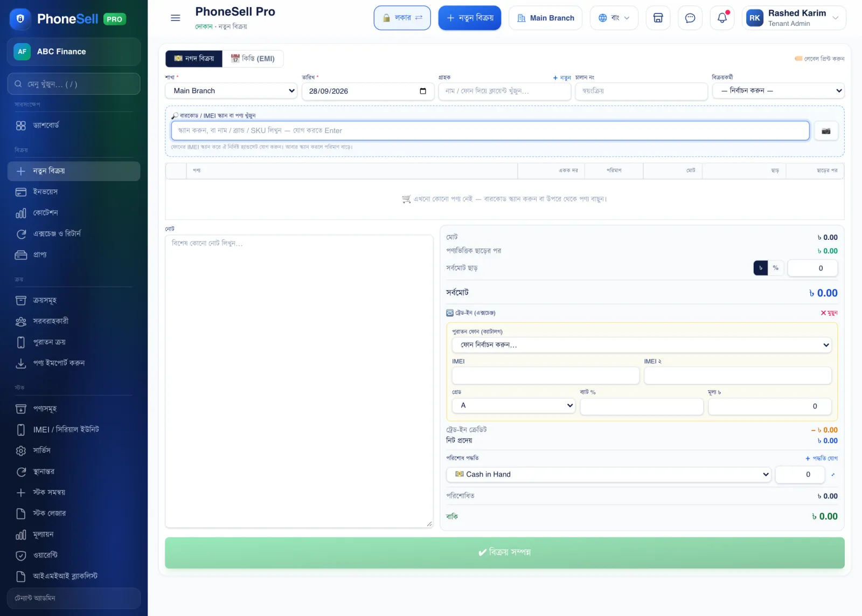
Task: Click the Main Branch header button
Action: pyautogui.click(x=545, y=18)
